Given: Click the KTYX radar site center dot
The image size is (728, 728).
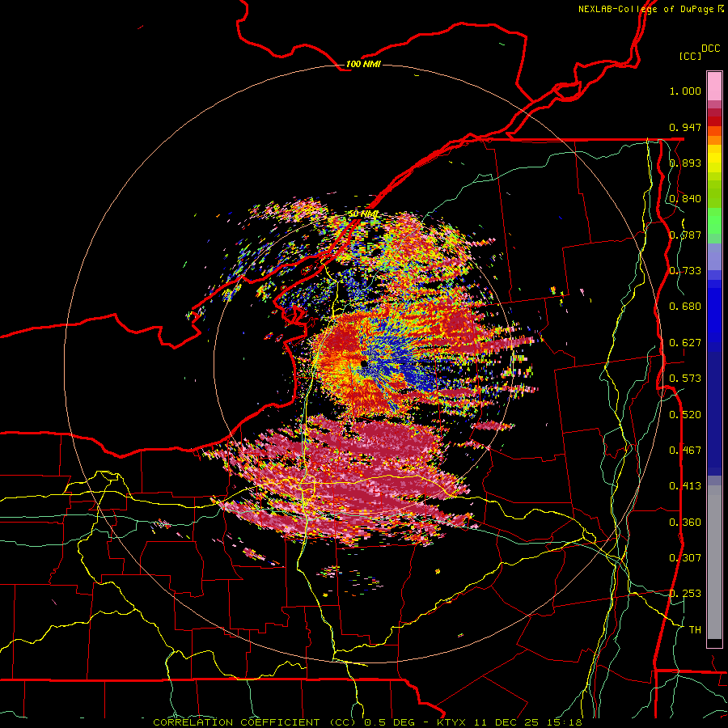Looking at the screenshot, I should point(364,364).
